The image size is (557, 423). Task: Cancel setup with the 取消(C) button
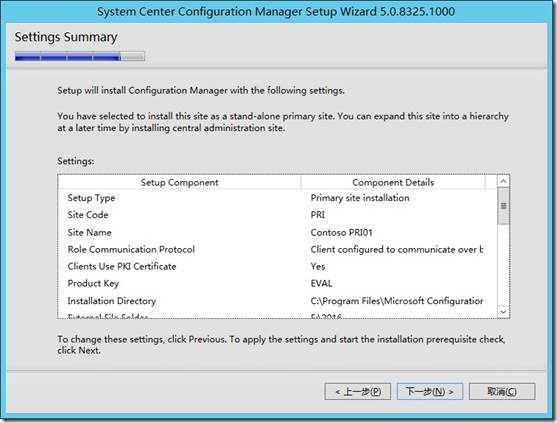502,391
